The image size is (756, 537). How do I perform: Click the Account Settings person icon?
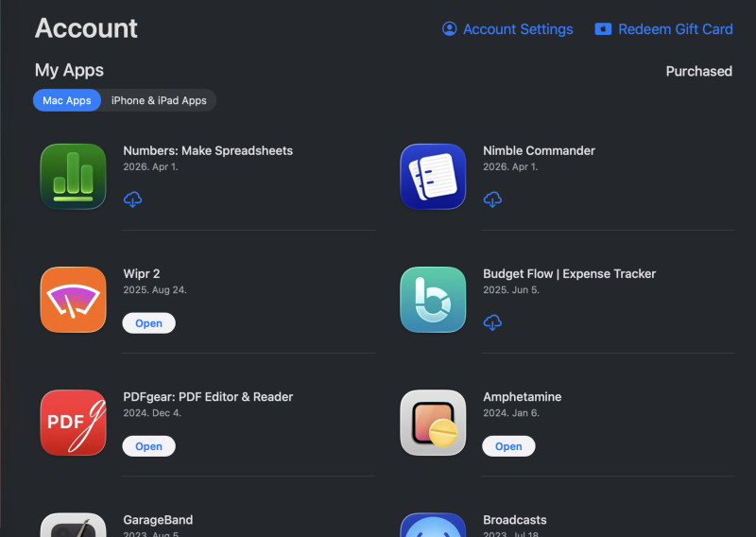point(450,29)
